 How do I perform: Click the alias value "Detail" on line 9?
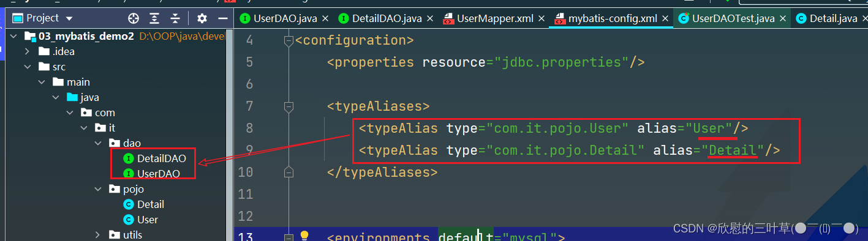(733, 150)
